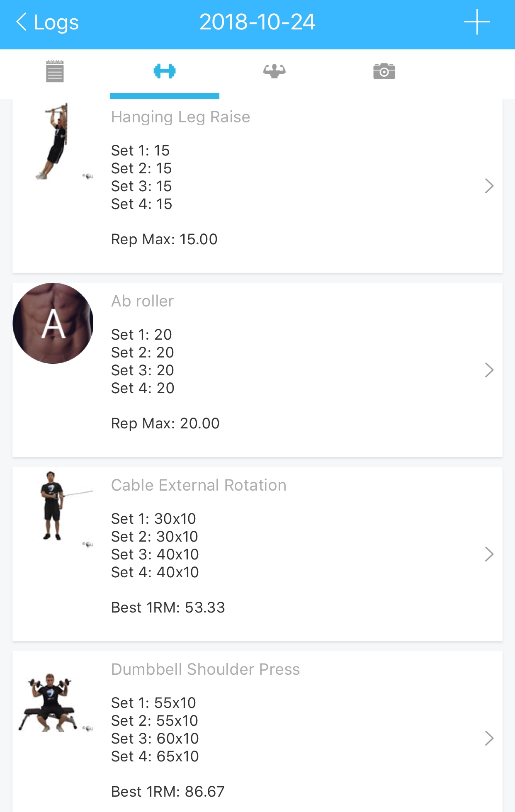The image size is (515, 812).
Task: Tap the Ab roller circular avatar
Action: coord(53,323)
